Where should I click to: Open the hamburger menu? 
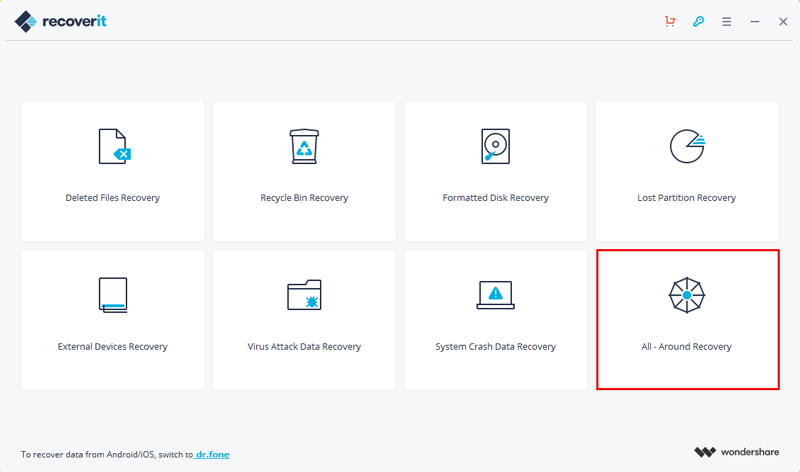pos(727,21)
